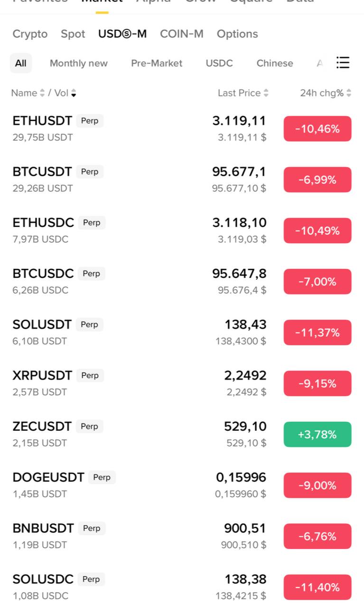Tap the SOLUSDT -11,37% change badge
This screenshot has width=364, height=608.
(317, 332)
